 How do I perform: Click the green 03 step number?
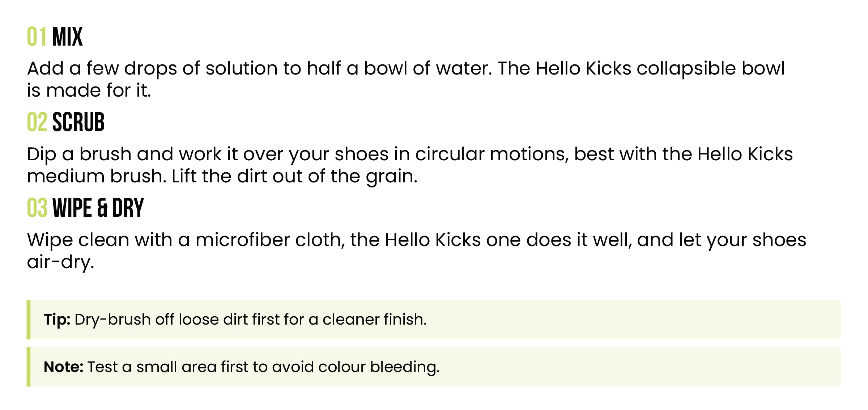pyautogui.click(x=37, y=208)
